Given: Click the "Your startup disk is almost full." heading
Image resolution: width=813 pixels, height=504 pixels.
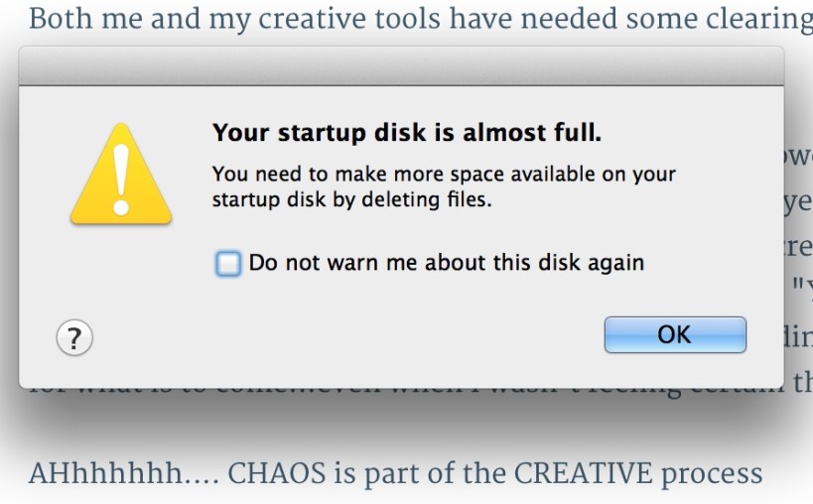Looking at the screenshot, I should click(407, 132).
